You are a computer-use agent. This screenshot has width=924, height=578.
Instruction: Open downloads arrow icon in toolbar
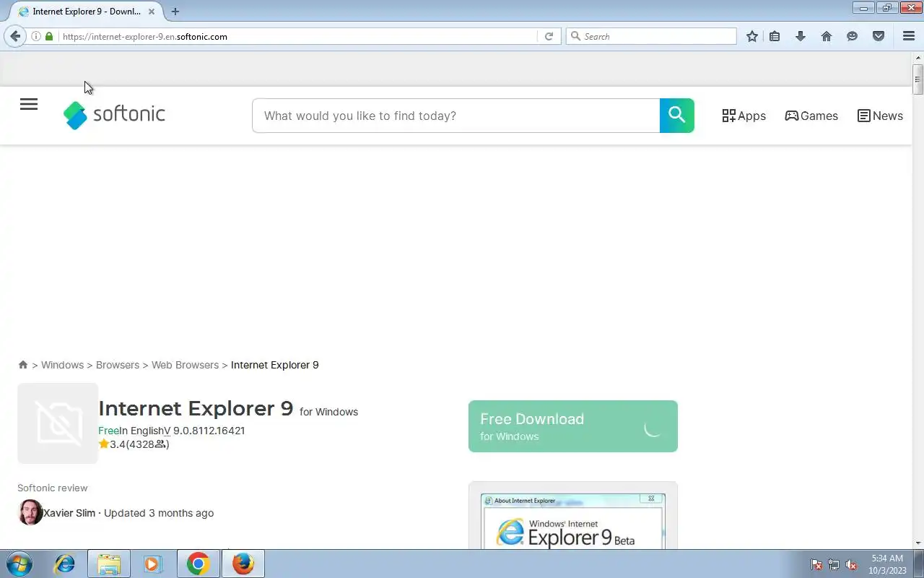[x=800, y=36]
